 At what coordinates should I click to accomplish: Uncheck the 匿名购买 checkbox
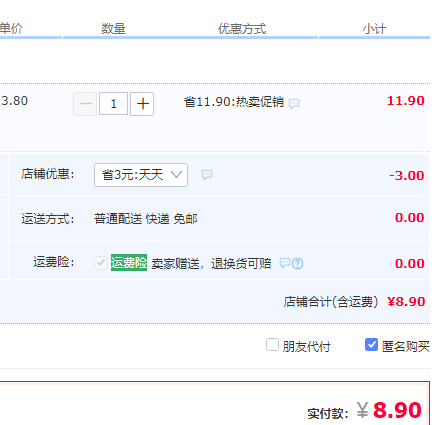point(371,345)
